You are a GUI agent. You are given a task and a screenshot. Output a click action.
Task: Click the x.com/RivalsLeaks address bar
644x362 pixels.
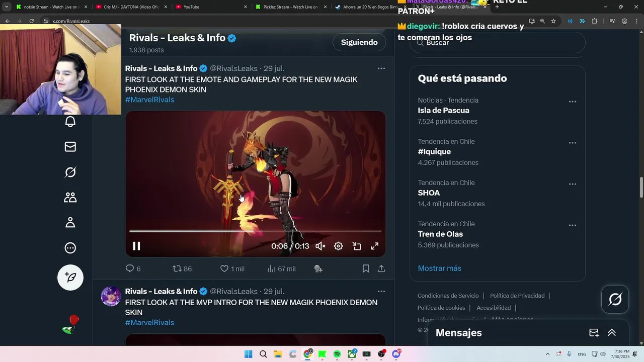tap(71, 21)
